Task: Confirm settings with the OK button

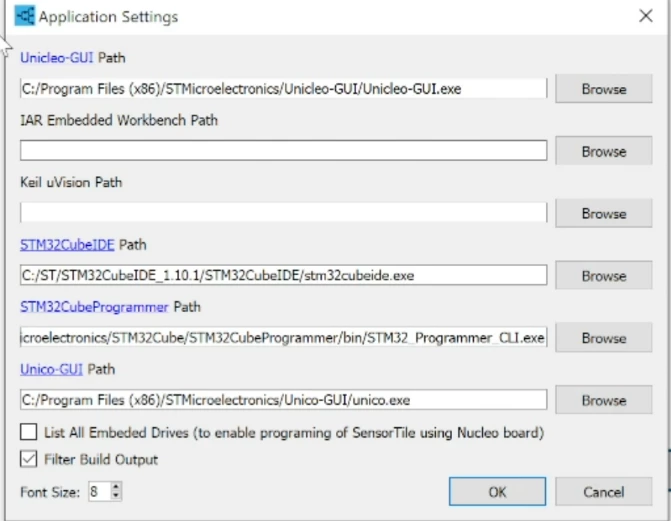Action: [x=497, y=491]
